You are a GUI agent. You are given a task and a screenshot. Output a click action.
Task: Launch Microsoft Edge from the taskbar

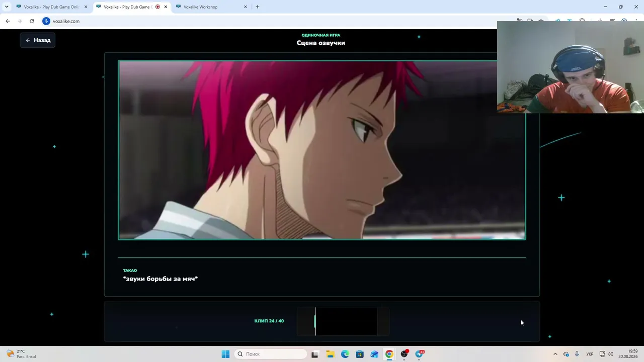(x=345, y=354)
